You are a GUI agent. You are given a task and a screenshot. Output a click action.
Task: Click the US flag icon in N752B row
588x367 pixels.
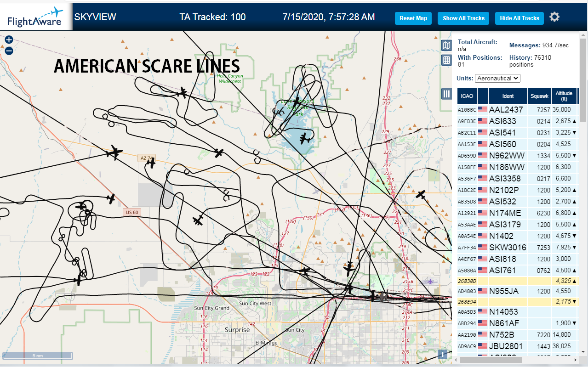[483, 335]
